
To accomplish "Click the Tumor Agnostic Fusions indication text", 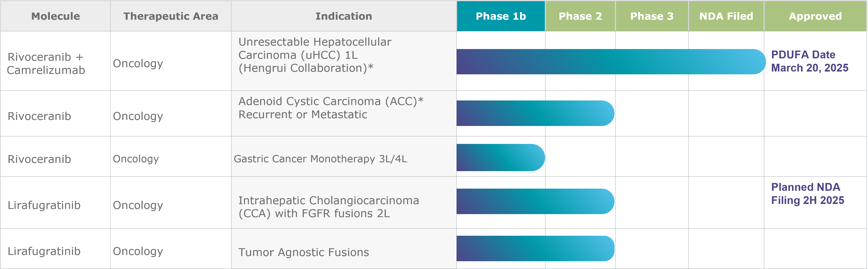I will [x=304, y=252].
